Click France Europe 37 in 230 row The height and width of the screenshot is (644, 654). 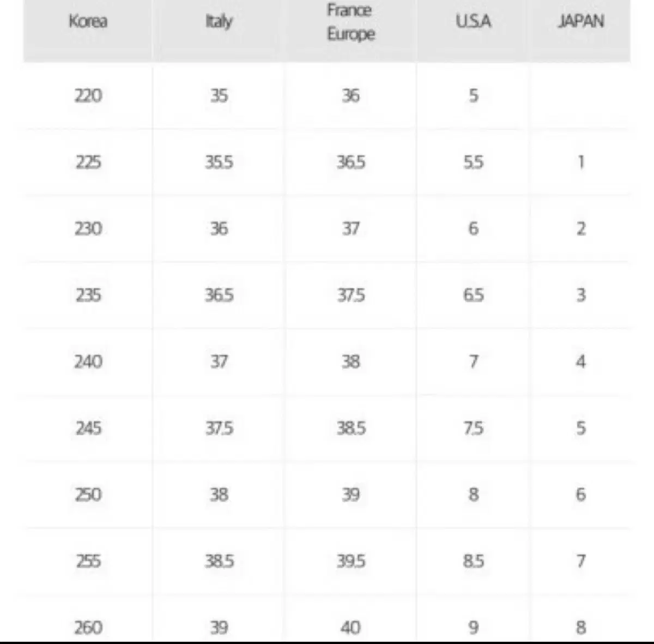click(x=350, y=228)
